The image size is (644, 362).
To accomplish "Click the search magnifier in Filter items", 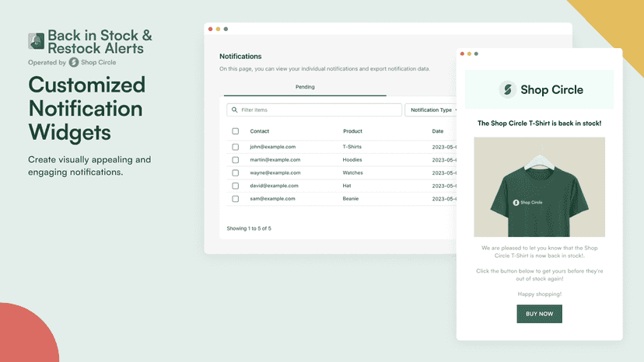I will point(235,110).
